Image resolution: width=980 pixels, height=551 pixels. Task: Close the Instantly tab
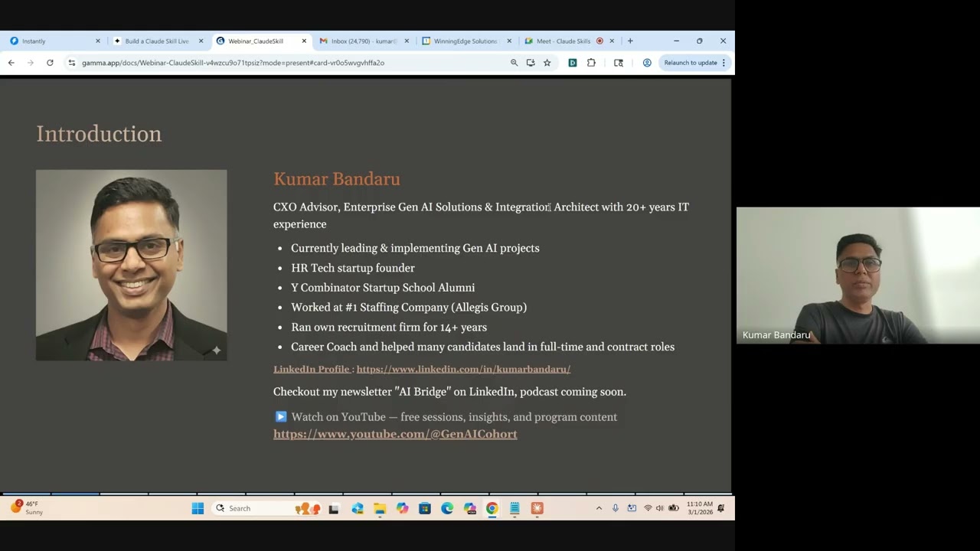[x=97, y=41]
